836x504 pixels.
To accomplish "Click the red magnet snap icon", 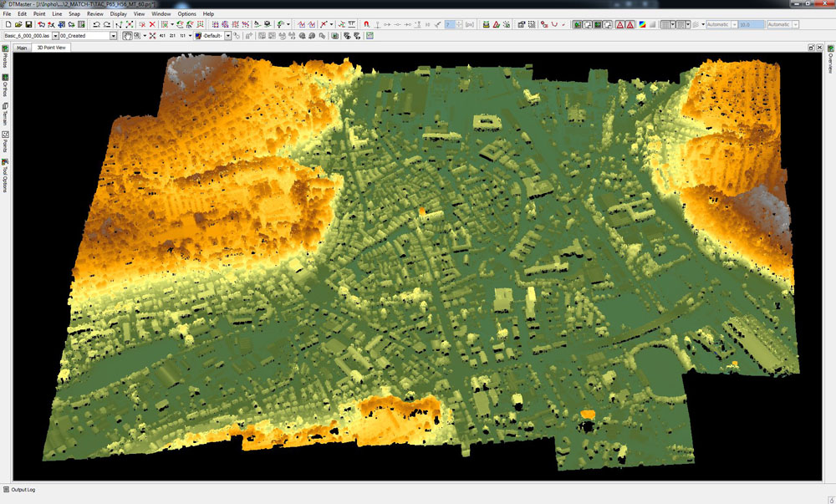I will pos(366,25).
